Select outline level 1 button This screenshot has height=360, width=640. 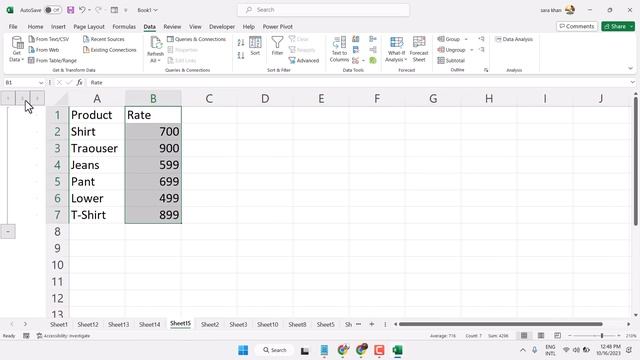coord(8,98)
